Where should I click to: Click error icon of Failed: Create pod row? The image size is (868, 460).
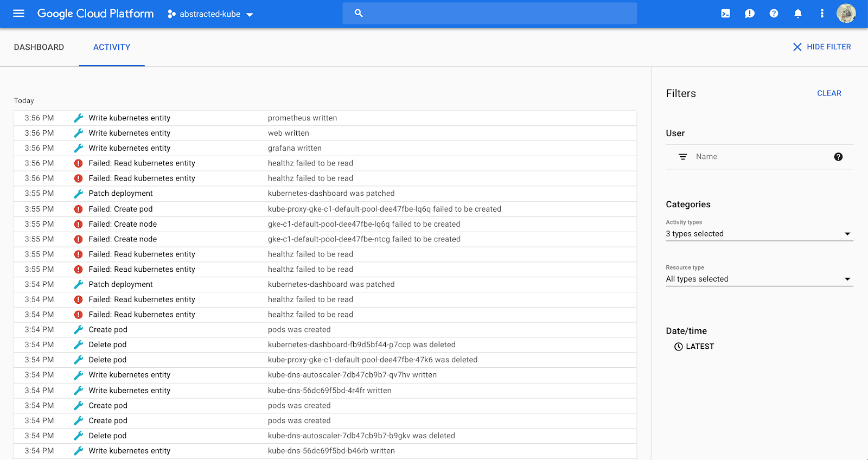pyautogui.click(x=79, y=209)
